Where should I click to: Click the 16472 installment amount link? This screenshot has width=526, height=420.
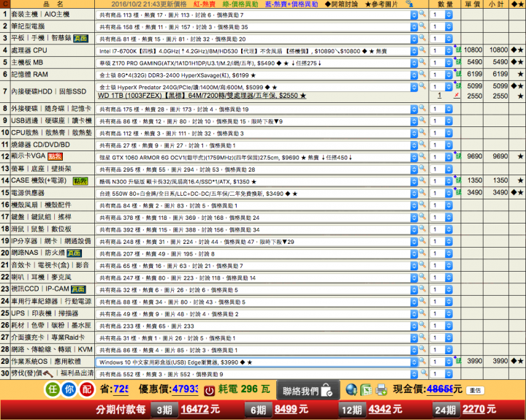[x=194, y=409]
